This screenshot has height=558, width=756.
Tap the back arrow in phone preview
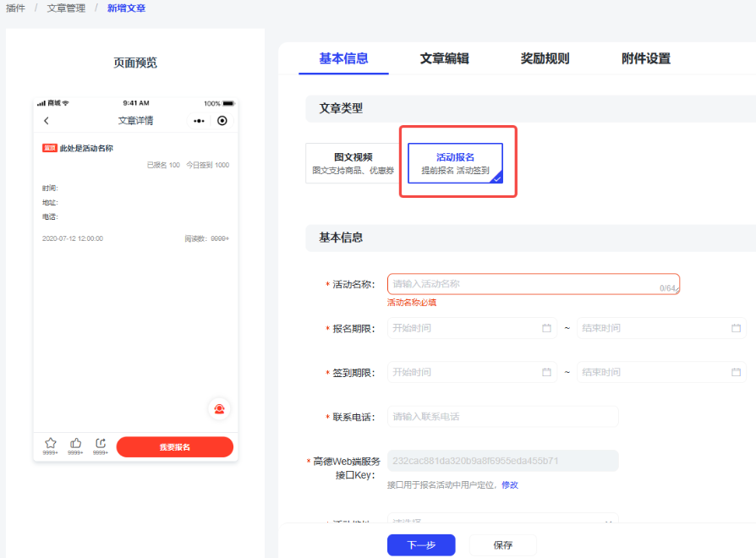coord(47,121)
